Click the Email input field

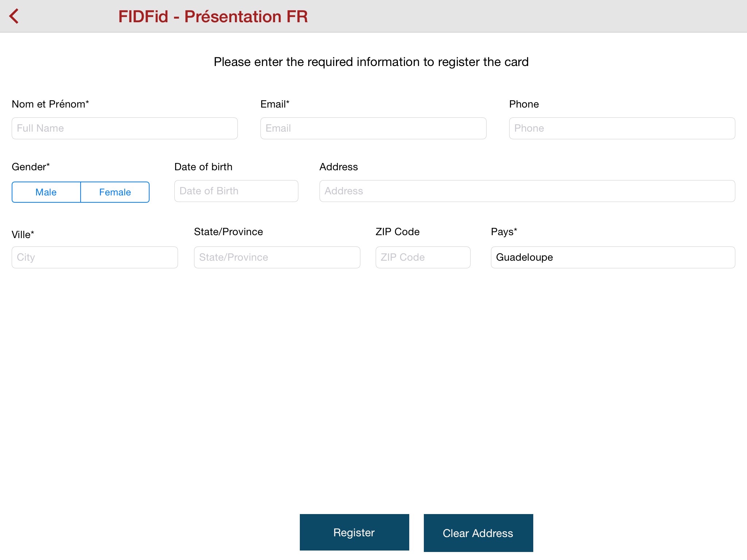[373, 128]
